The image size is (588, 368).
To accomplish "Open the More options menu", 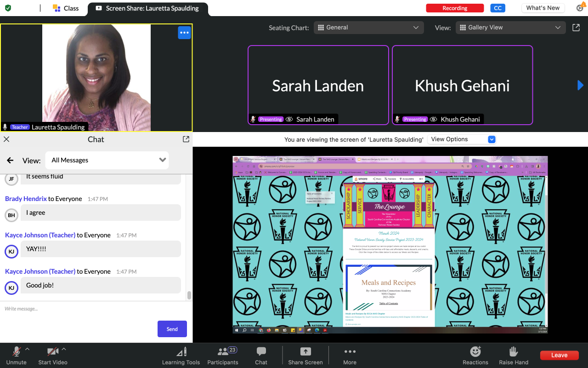I will coord(350,356).
